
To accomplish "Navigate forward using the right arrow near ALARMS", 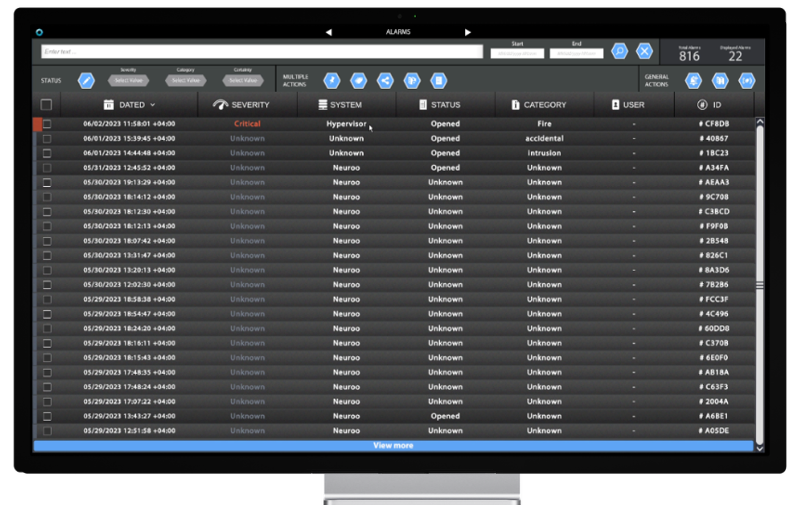I will click(468, 32).
